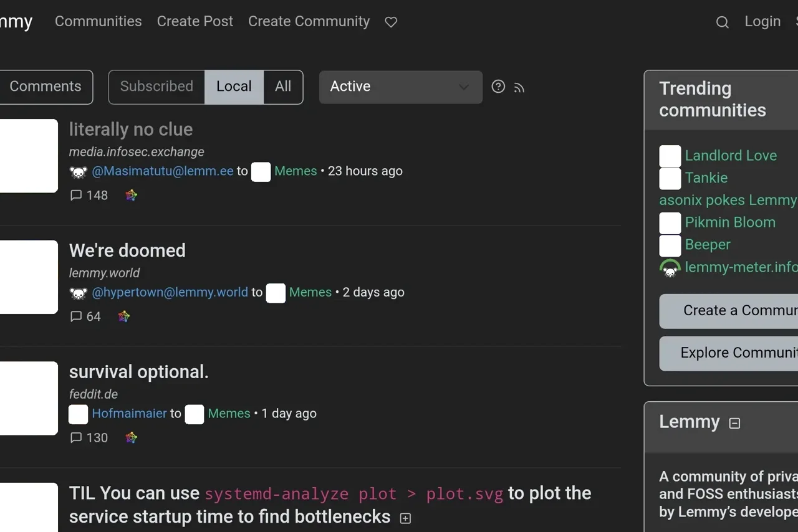Collapse the Lemmy sidebar card
Viewport: 798px width, 532px height.
pyautogui.click(x=735, y=424)
